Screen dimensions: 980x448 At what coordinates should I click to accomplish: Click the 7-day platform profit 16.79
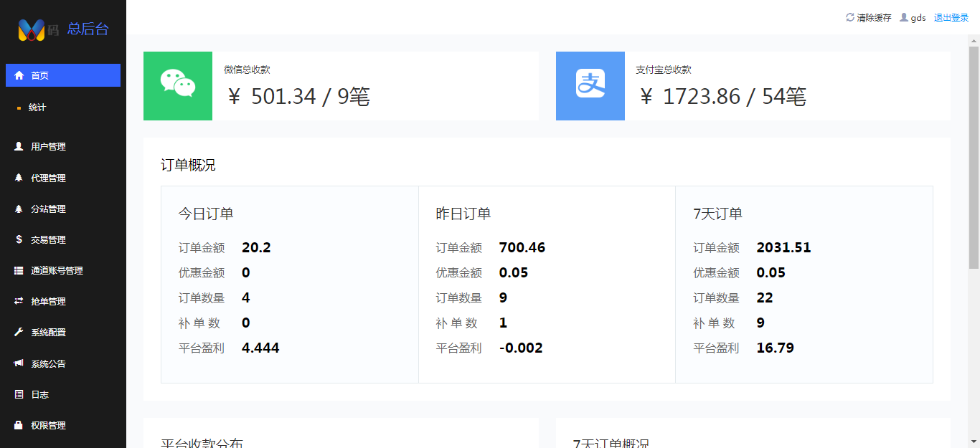[x=775, y=348]
